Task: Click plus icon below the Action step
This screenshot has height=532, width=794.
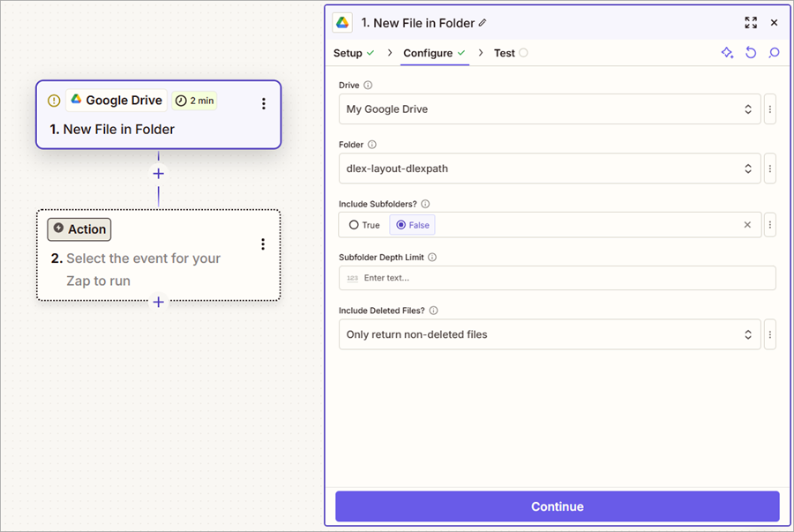Action: 159,302
